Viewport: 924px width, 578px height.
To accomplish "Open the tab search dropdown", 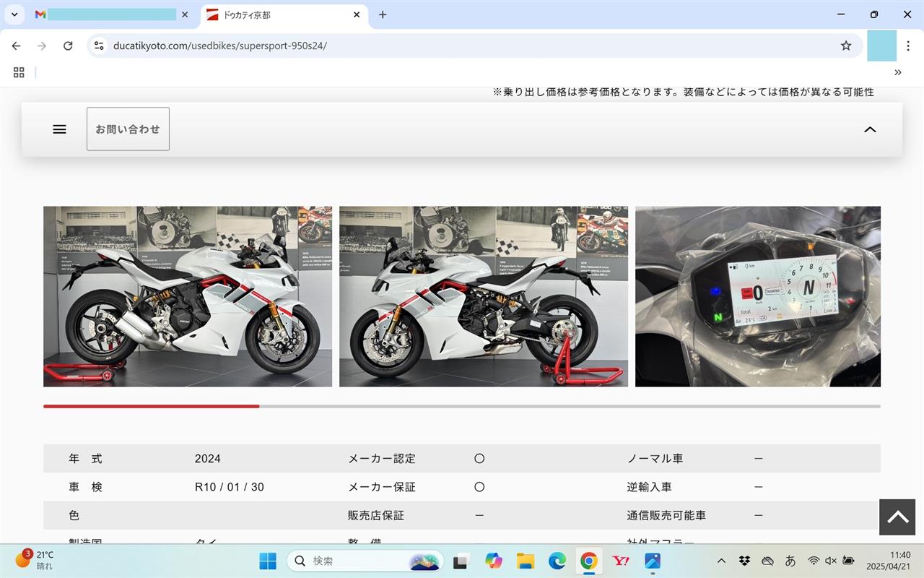I will tap(14, 14).
